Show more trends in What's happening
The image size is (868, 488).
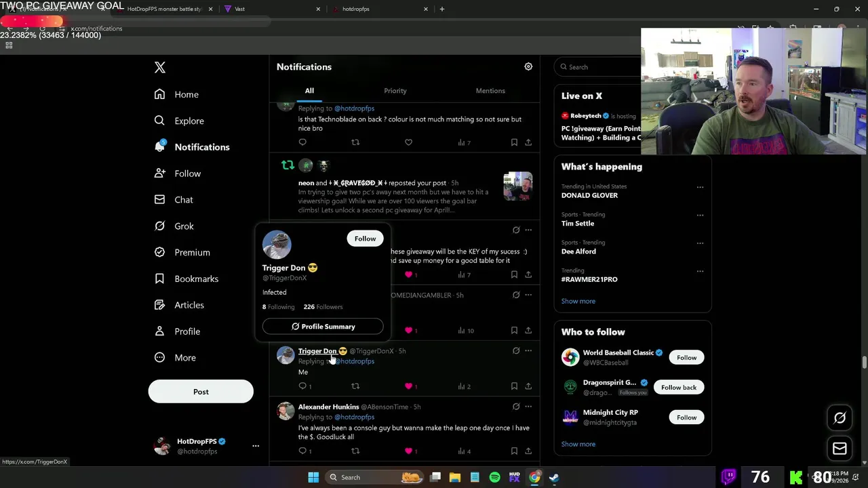coord(578,301)
